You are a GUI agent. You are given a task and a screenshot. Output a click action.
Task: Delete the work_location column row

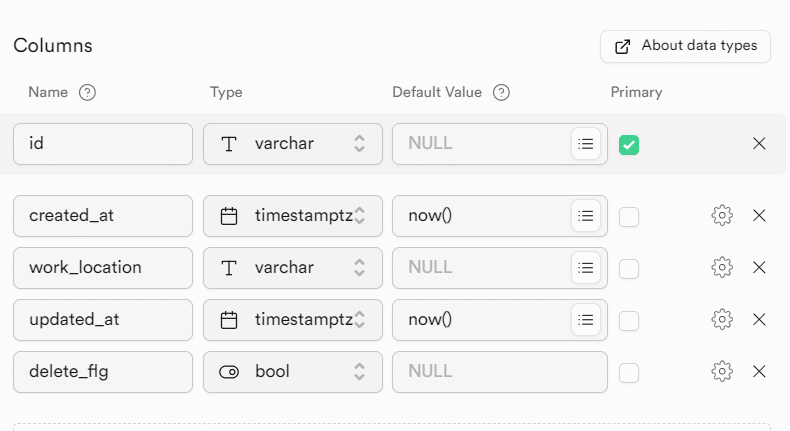[x=759, y=268]
